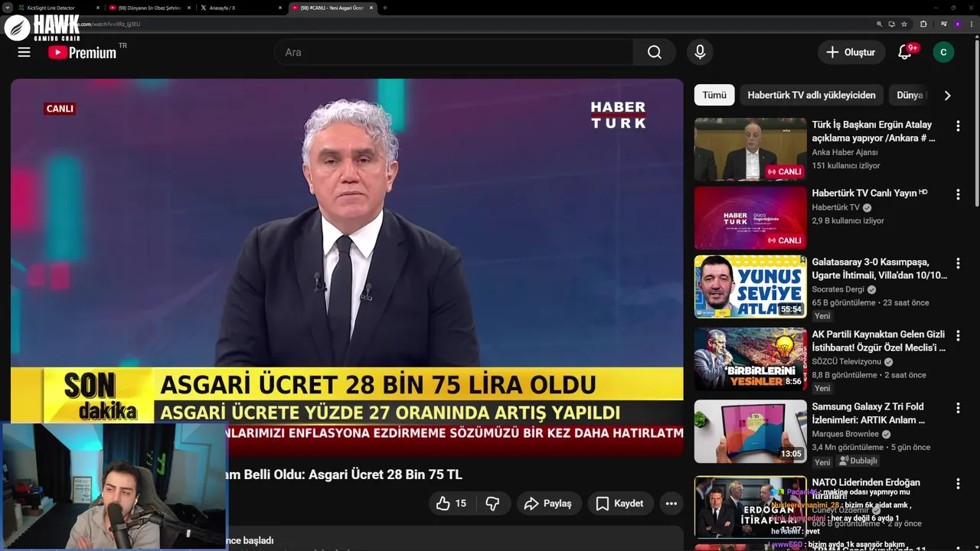Select the #CANLI Yeni Asgari Ücret tab
Viewport: 980px width, 551px height.
[333, 8]
